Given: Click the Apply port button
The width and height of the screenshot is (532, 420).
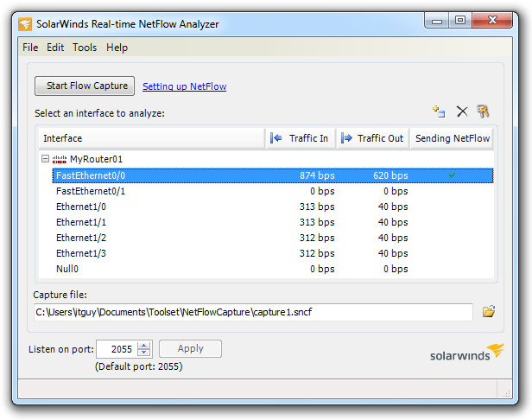Looking at the screenshot, I should tap(190, 348).
